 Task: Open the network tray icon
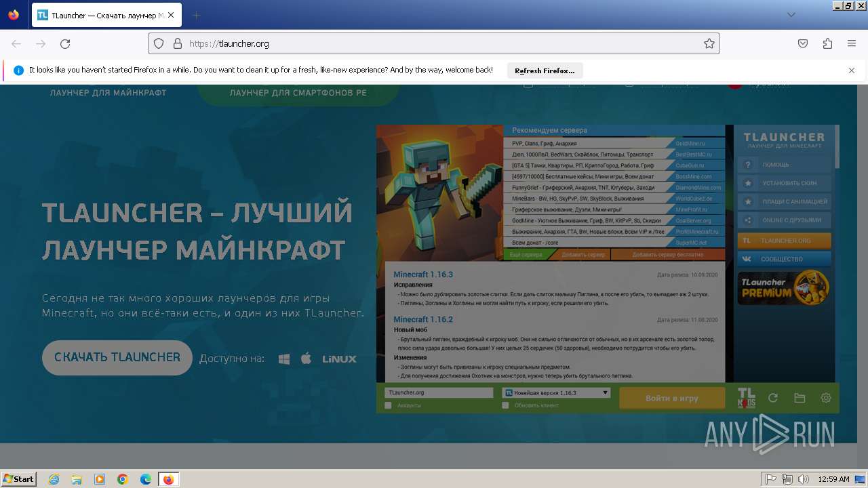pos(787,479)
